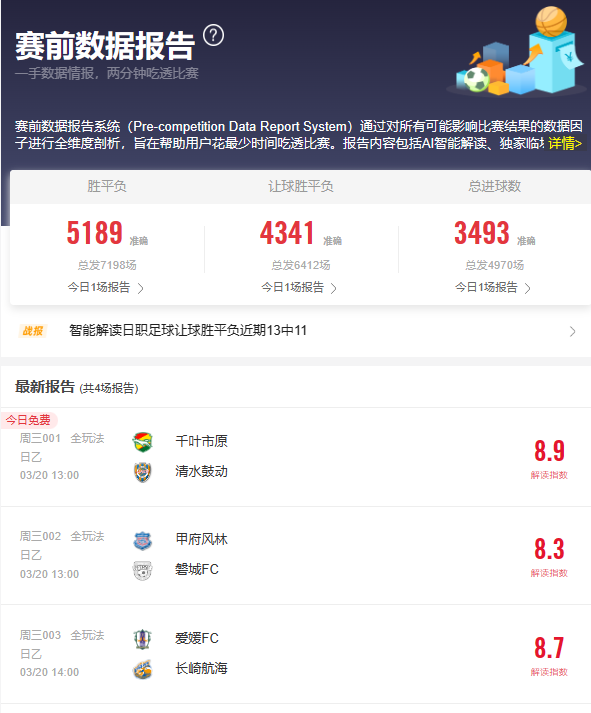The width and height of the screenshot is (591, 713).
Task: Switch to the 总进球数 tab
Action: coord(495,186)
